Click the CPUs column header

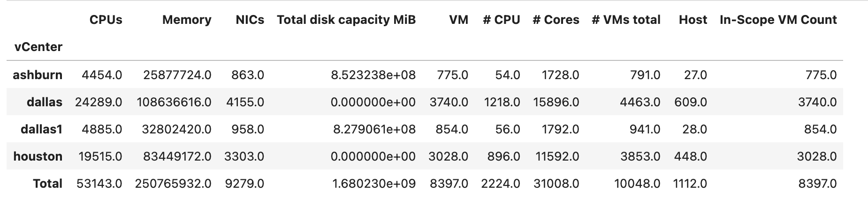(106, 20)
